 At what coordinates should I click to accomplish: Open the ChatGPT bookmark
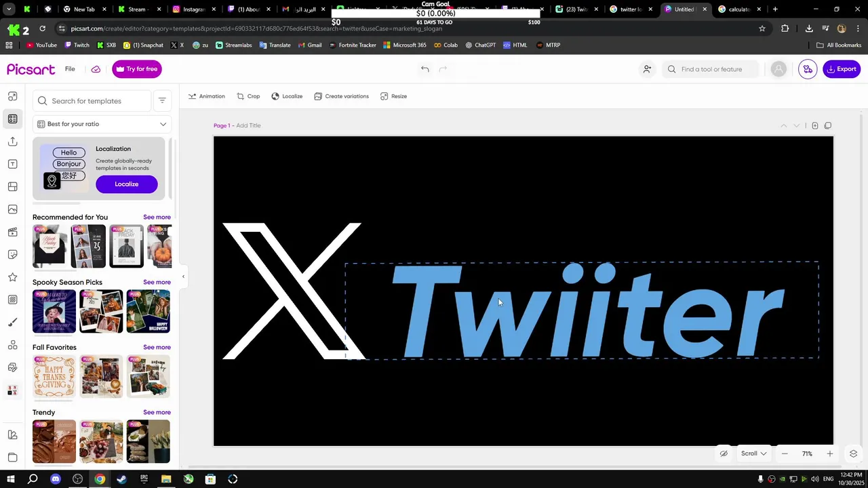tap(480, 45)
